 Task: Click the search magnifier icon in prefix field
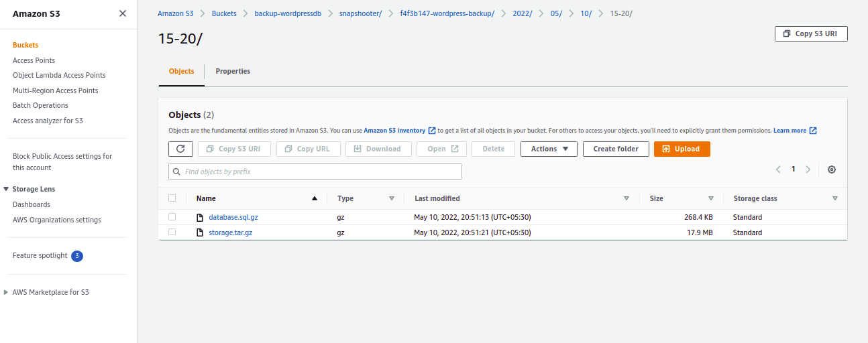point(177,171)
